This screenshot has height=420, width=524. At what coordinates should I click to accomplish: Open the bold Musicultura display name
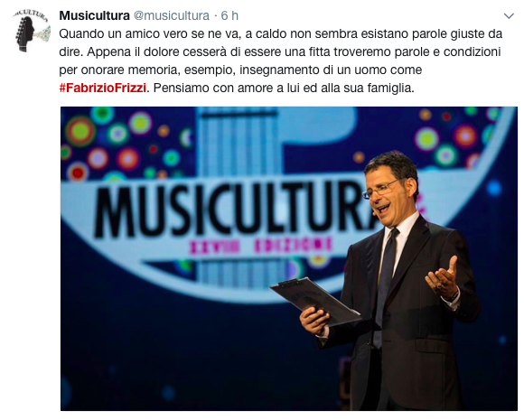[94, 15]
